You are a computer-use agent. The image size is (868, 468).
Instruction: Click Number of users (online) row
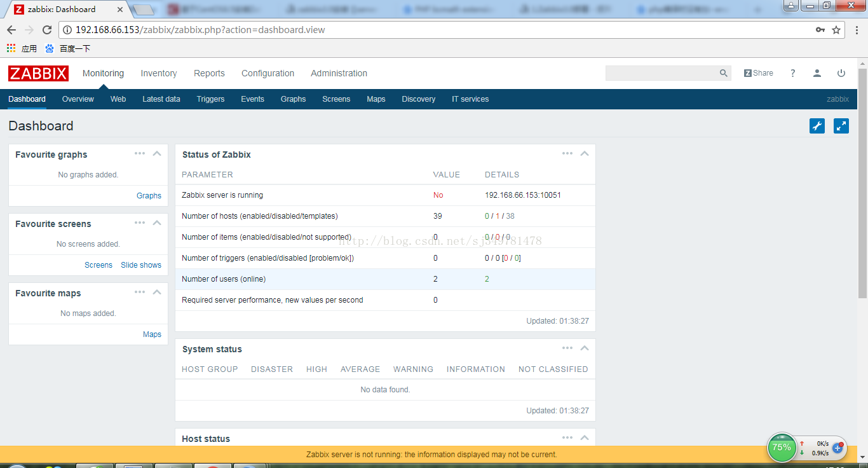(385, 279)
